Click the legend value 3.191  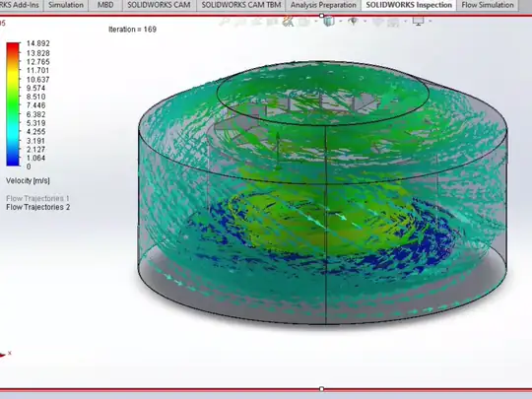[36, 141]
